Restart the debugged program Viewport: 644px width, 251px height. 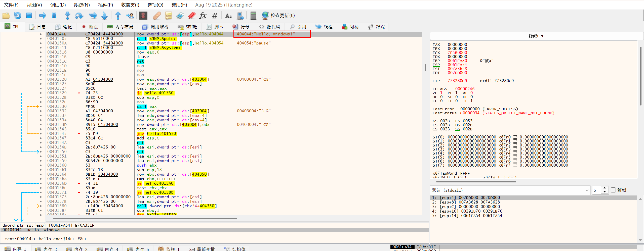coord(17,16)
